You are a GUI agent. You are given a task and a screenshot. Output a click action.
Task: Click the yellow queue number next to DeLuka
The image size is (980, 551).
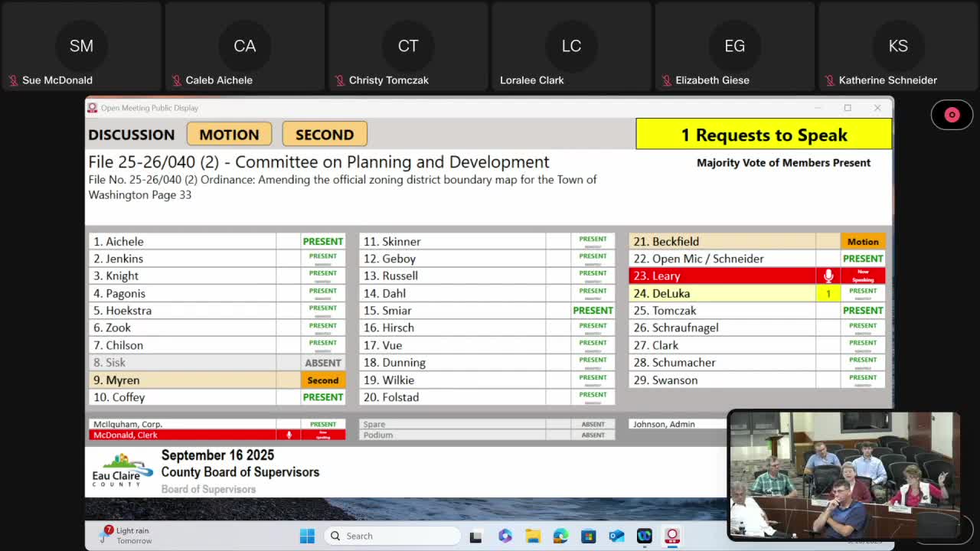828,294
